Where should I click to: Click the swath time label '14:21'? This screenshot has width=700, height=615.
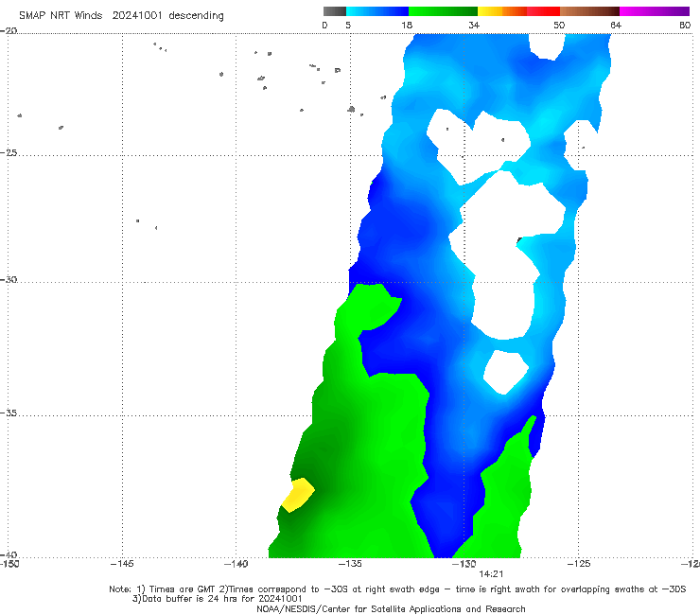tap(491, 574)
